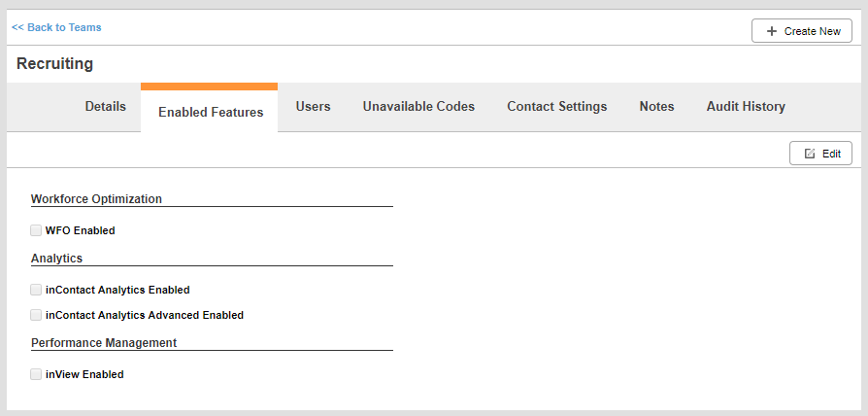Click the Recruiting team title
868x416 pixels.
[54, 64]
